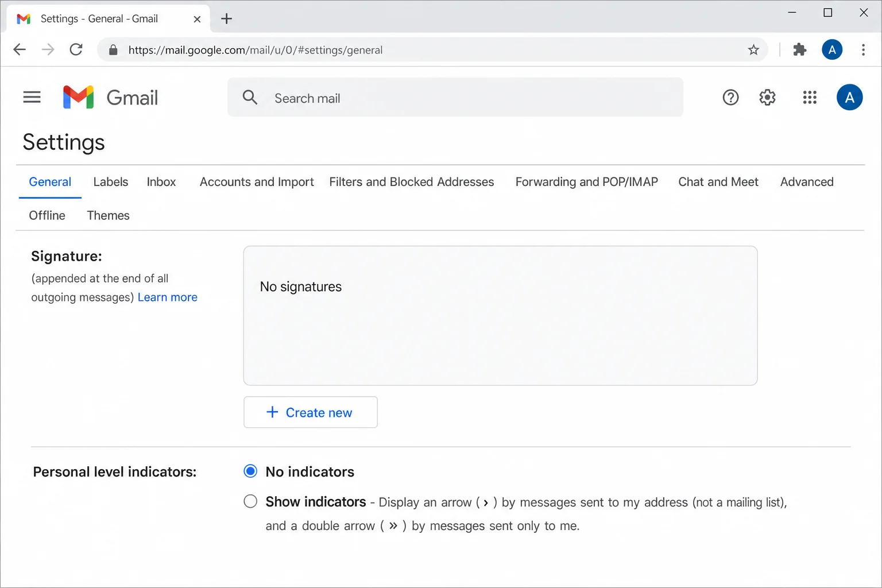This screenshot has height=588, width=882.
Task: Select the No indicators option
Action: tap(250, 471)
